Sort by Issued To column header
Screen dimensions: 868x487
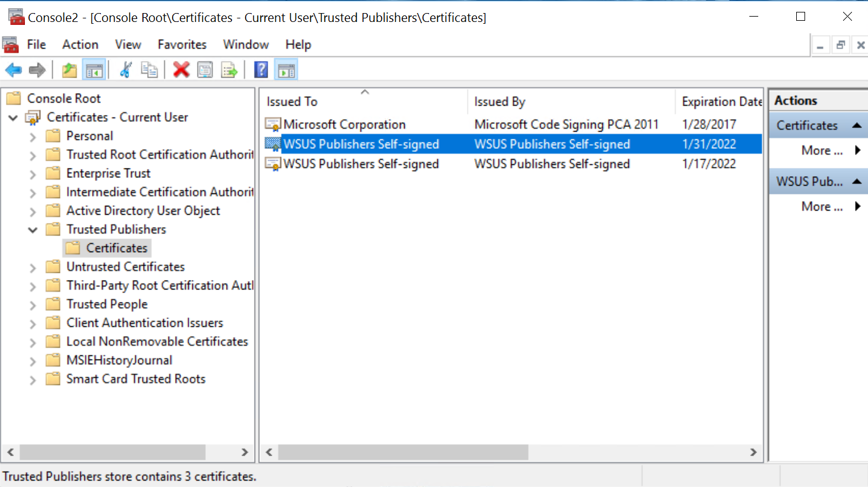tap(364, 101)
